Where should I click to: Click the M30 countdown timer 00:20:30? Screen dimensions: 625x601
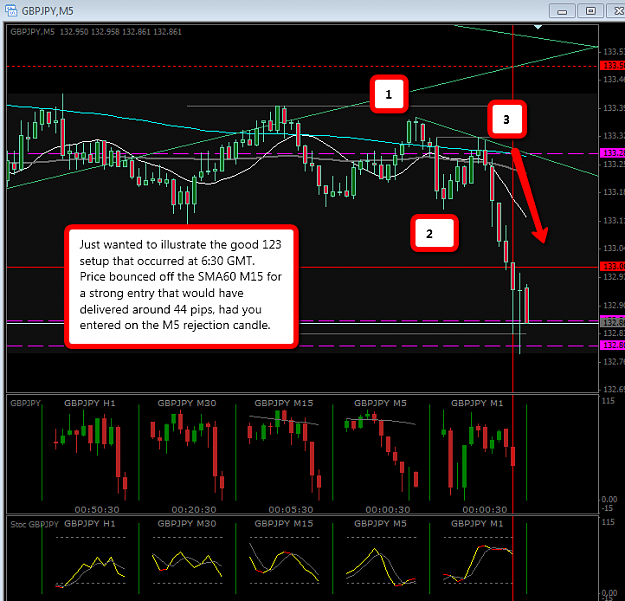(194, 509)
